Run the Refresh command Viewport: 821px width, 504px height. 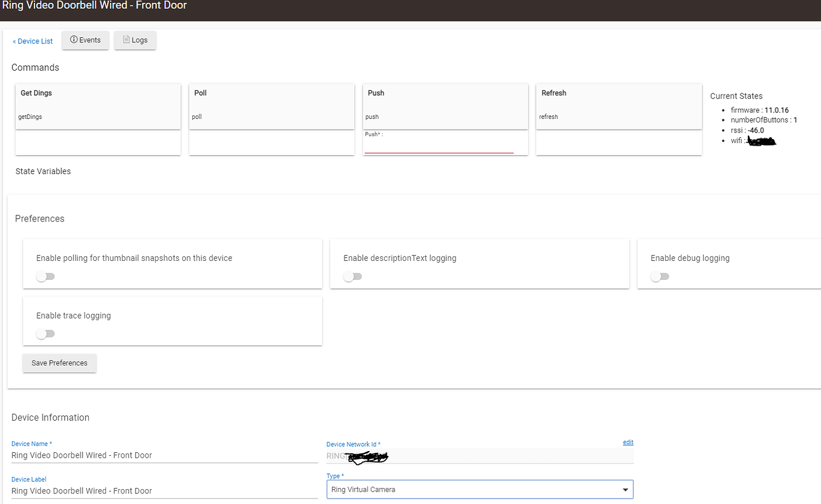tap(619, 106)
